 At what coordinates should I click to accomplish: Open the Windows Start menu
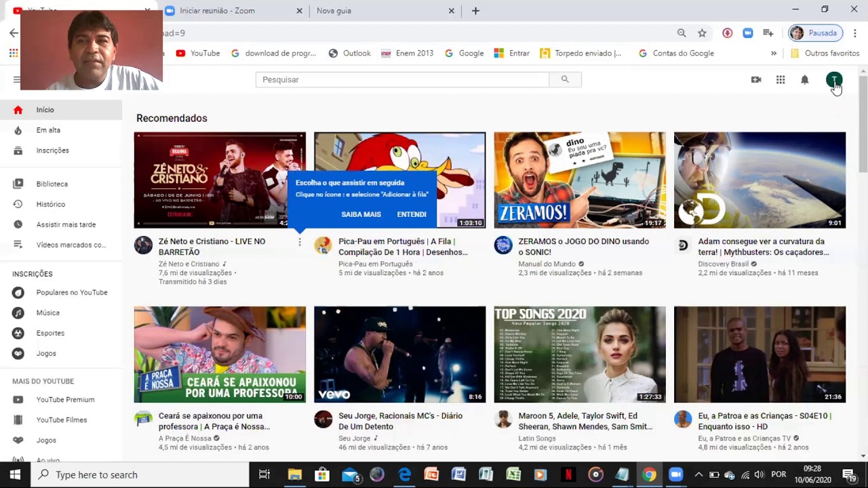[x=15, y=474]
